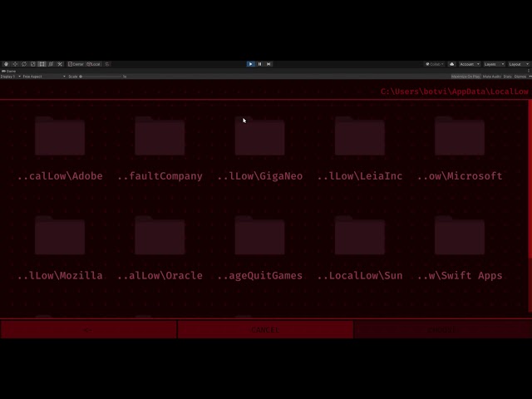Screen dimensions: 532x399
Task: Expand the Gizmos dropdown arrow
Action: tap(530, 76)
